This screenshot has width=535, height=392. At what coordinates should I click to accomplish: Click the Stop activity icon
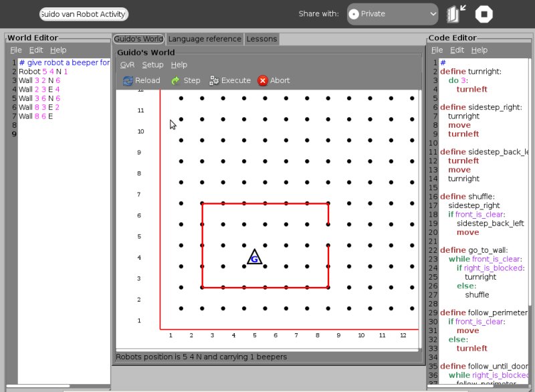click(484, 14)
